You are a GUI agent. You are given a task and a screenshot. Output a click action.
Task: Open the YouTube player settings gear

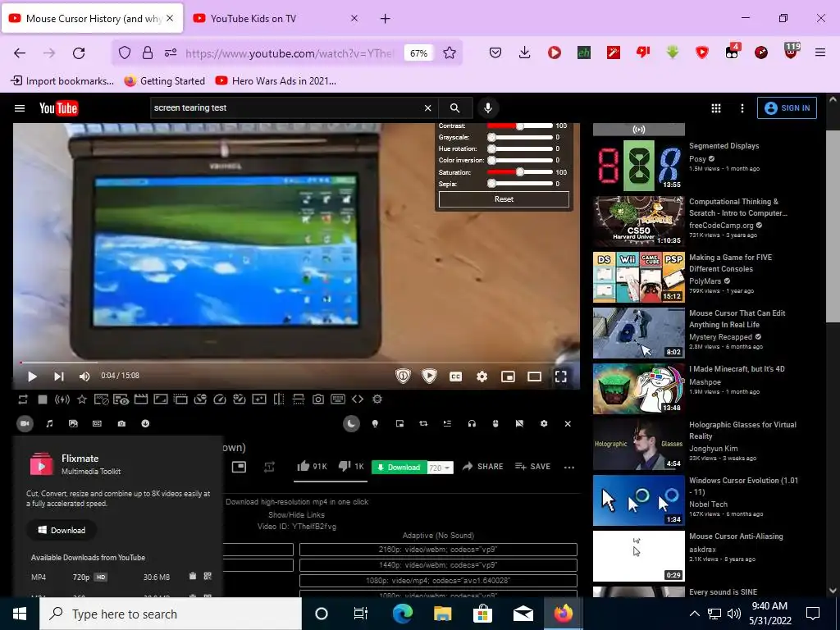coord(482,377)
